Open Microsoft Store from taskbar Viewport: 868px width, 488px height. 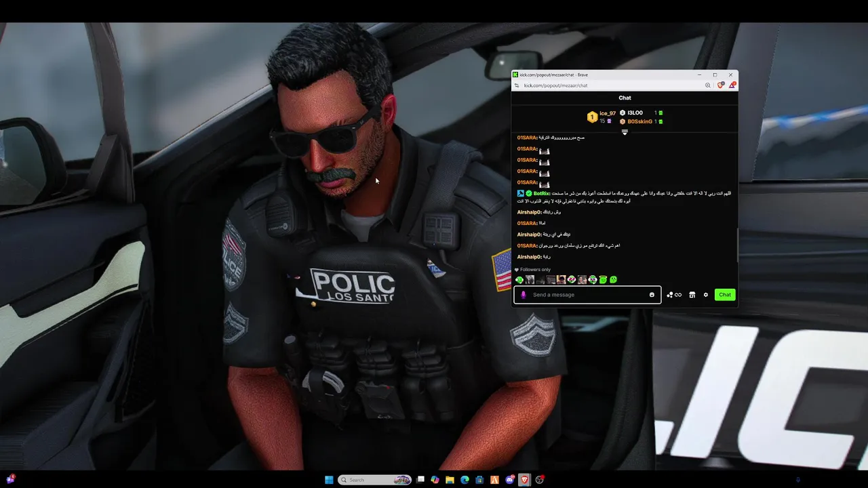click(x=479, y=480)
